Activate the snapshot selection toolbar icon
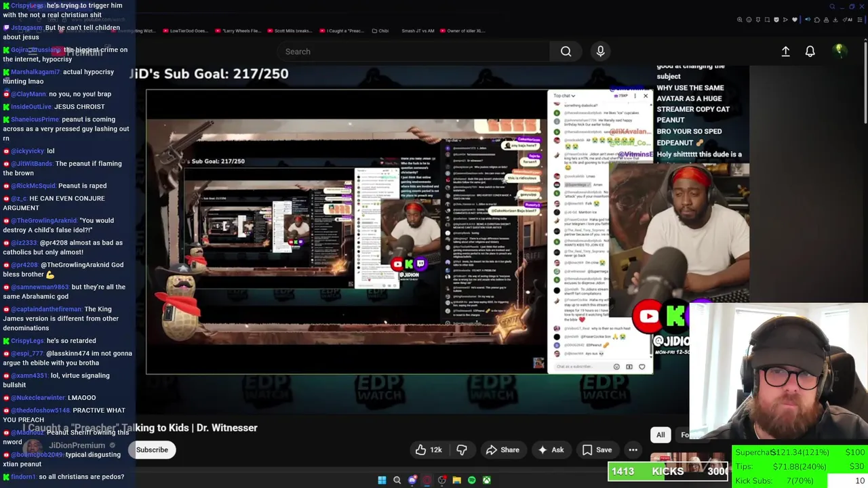 tap(767, 20)
